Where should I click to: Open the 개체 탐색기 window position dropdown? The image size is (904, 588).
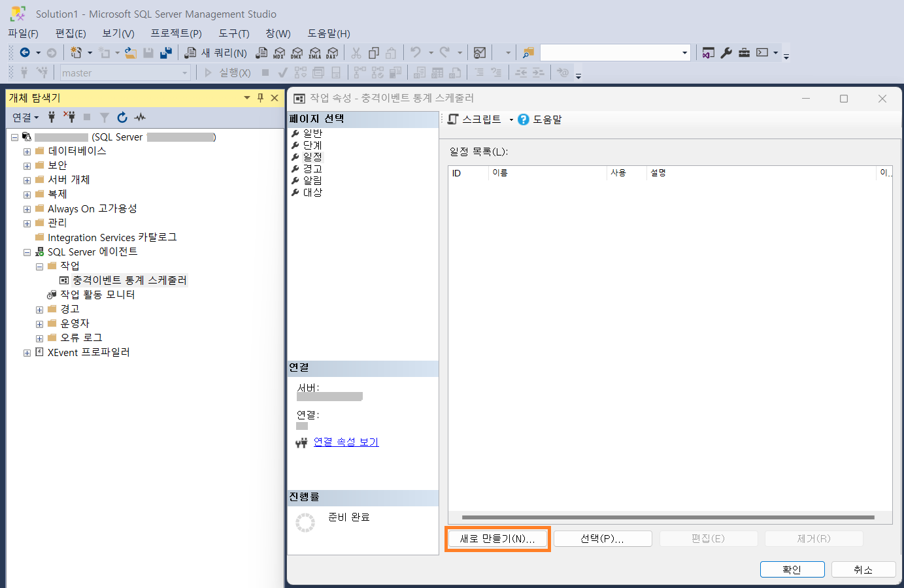tap(246, 97)
